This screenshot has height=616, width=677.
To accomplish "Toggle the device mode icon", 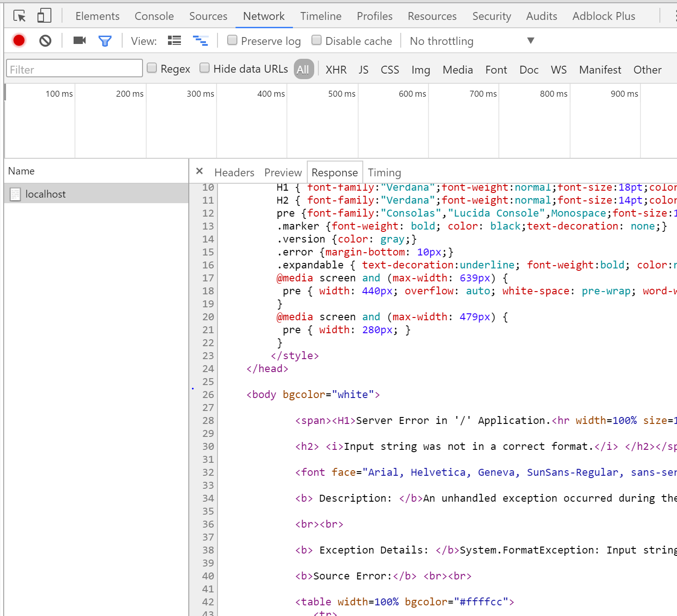I will point(44,16).
